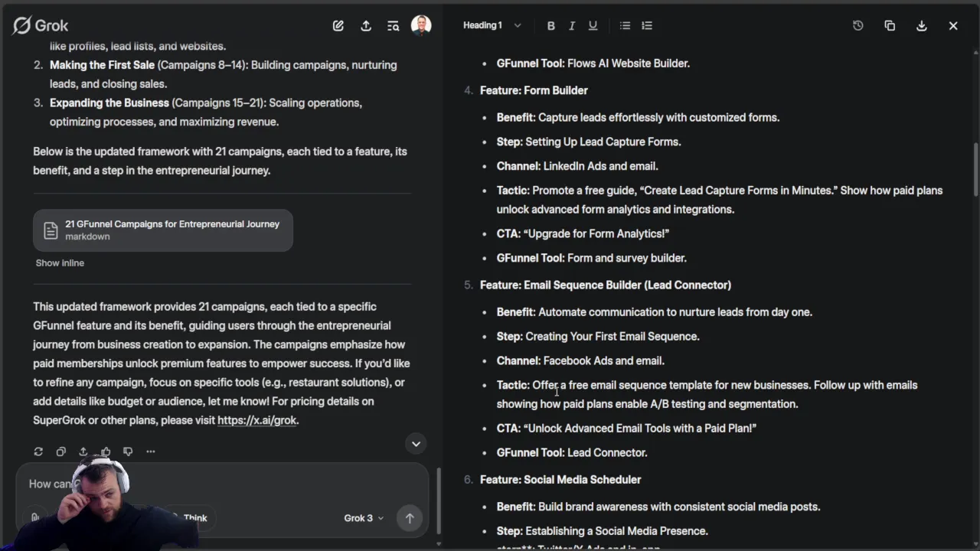Image resolution: width=980 pixels, height=551 pixels.
Task: Follow the https://x.ai/grok link
Action: (x=257, y=420)
